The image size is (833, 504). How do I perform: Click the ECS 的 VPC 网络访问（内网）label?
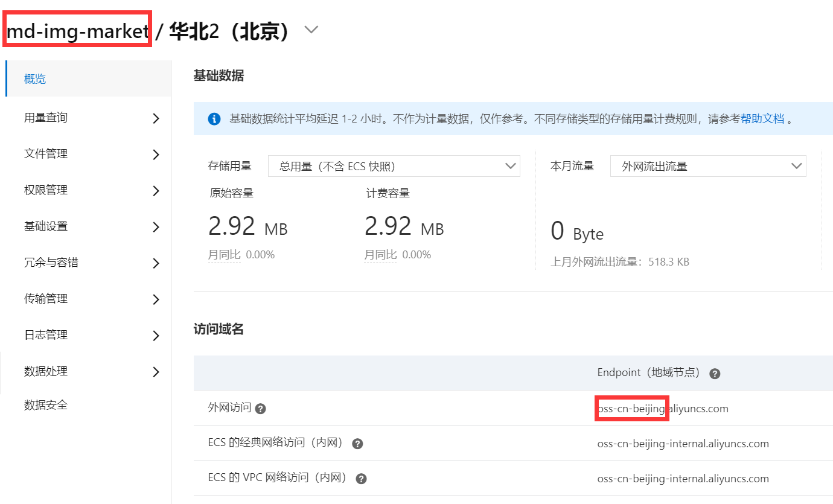[279, 478]
